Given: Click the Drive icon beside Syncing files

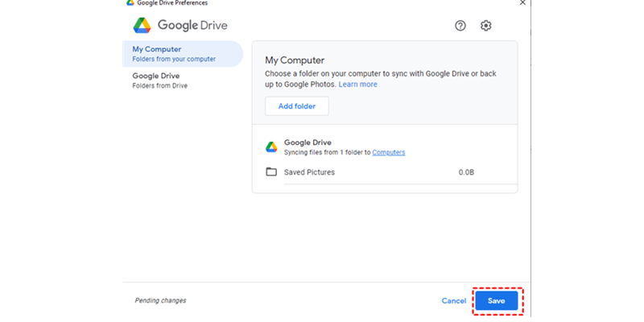Looking at the screenshot, I should click(x=271, y=147).
